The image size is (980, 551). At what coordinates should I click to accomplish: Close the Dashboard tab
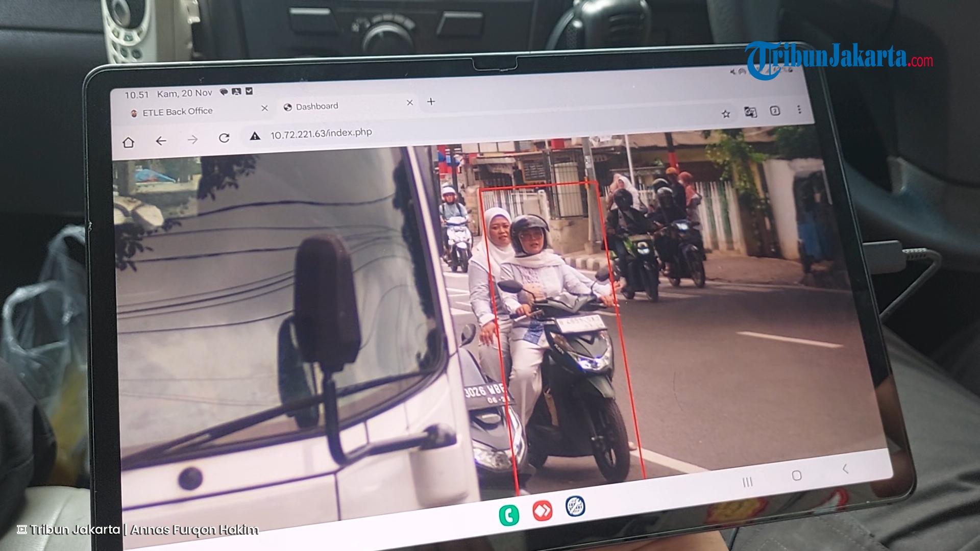[409, 103]
